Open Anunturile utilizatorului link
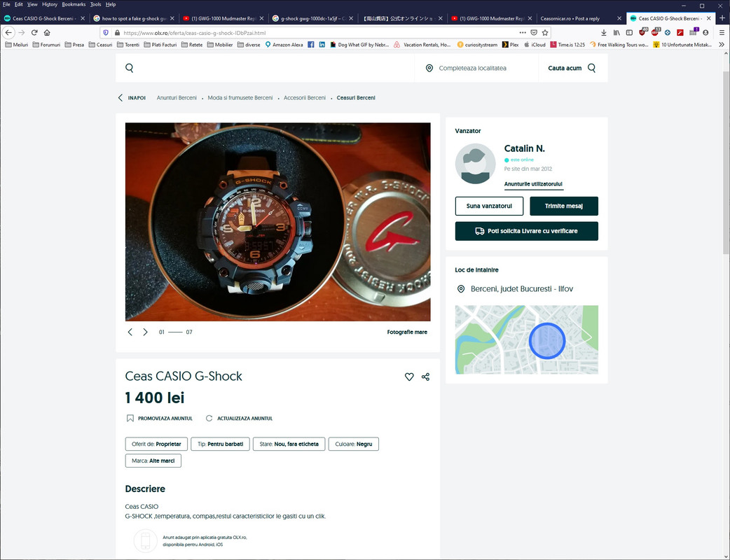 tap(533, 184)
